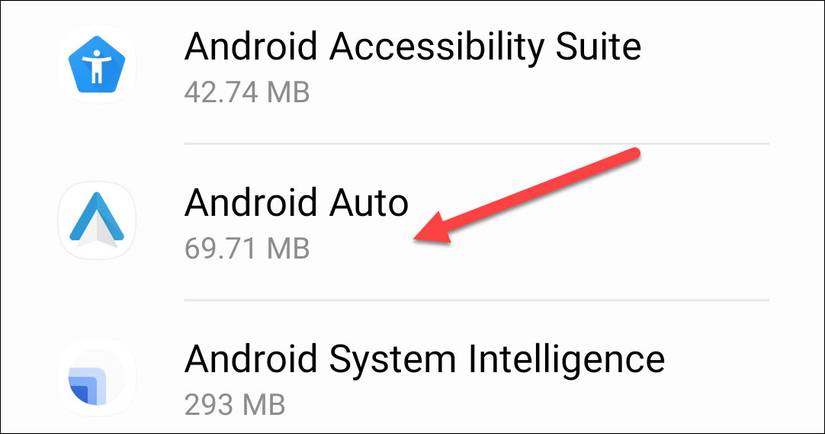Click the word "Android" in Android Auto title
This screenshot has height=434, width=825.
click(x=251, y=203)
